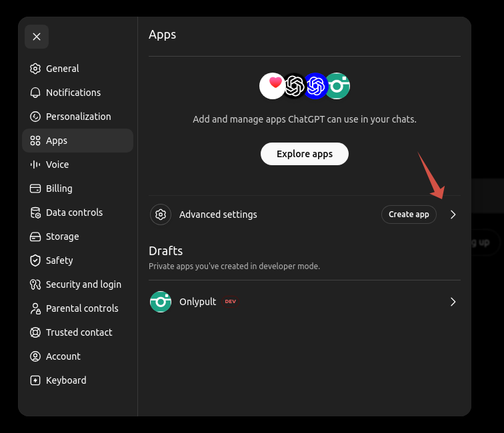Click the Trusted contact lifebuoy icon
Viewport: 504px width, 433px height.
(35, 332)
